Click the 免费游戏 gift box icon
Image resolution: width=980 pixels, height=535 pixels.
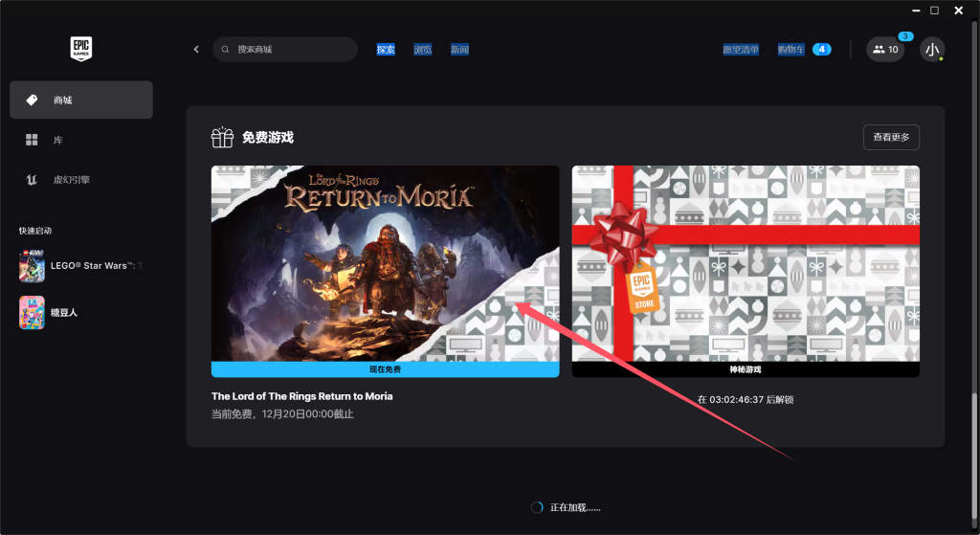[x=222, y=137]
